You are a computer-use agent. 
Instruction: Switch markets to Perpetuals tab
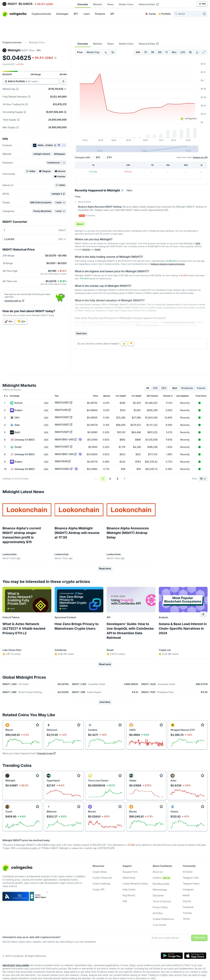point(187,388)
